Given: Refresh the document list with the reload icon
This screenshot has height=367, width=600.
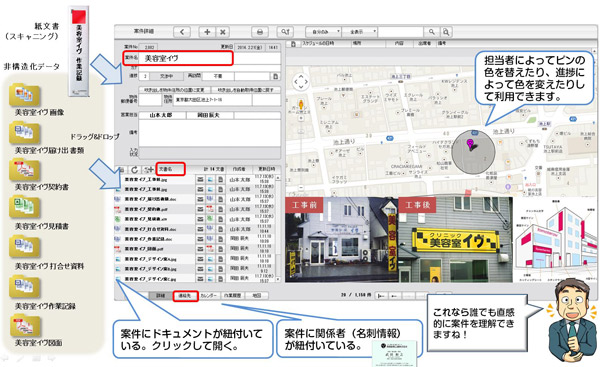Looking at the screenshot, I should (x=134, y=169).
